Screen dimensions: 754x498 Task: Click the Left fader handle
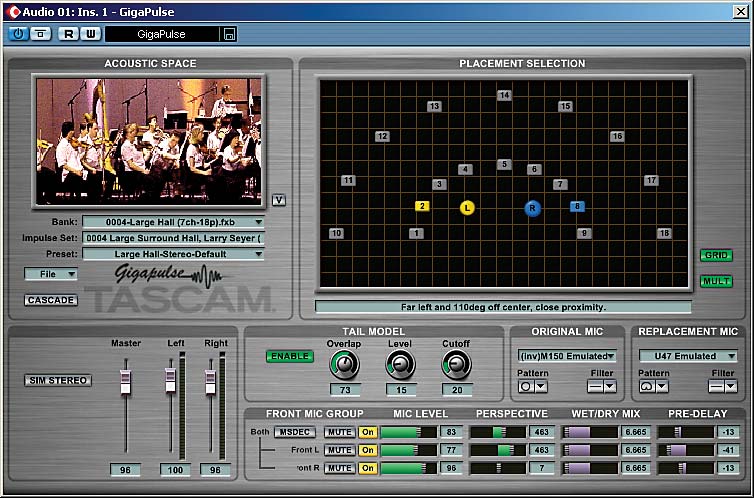(170, 380)
